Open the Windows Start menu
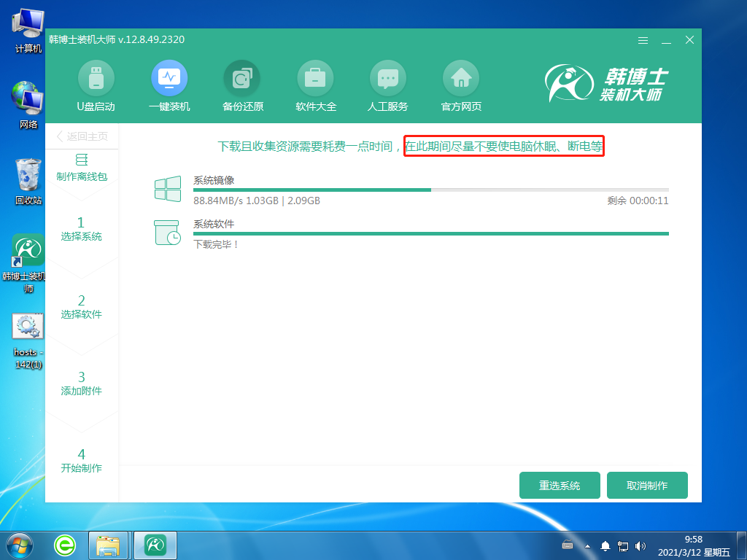 (x=19, y=545)
